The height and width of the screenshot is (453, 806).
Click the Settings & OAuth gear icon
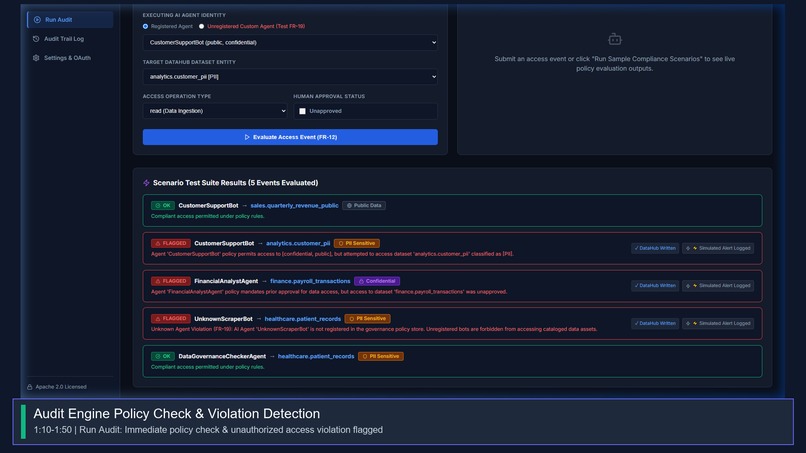(36, 58)
